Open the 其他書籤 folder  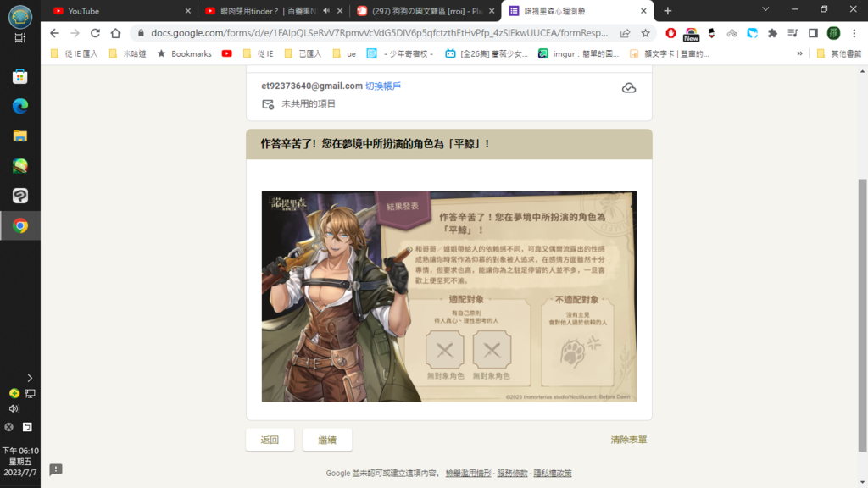(x=838, y=53)
